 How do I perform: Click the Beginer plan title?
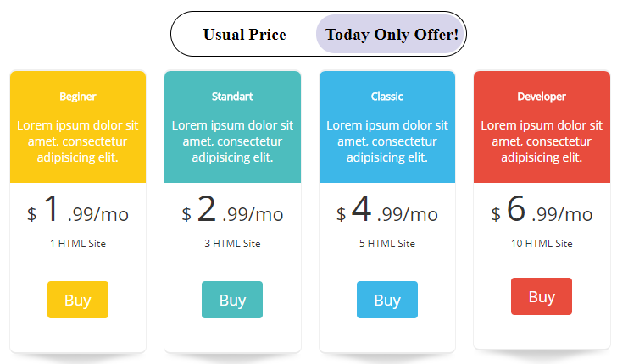(x=78, y=97)
